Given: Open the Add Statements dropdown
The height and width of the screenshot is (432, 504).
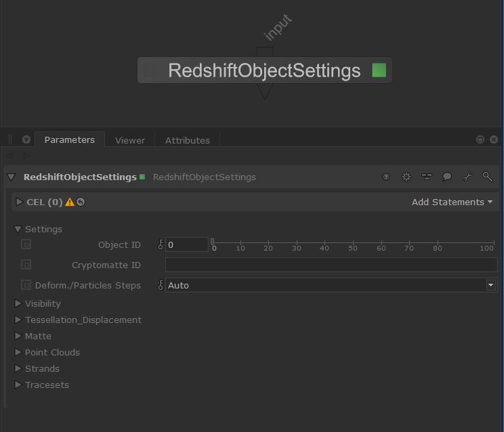Looking at the screenshot, I should point(453,202).
